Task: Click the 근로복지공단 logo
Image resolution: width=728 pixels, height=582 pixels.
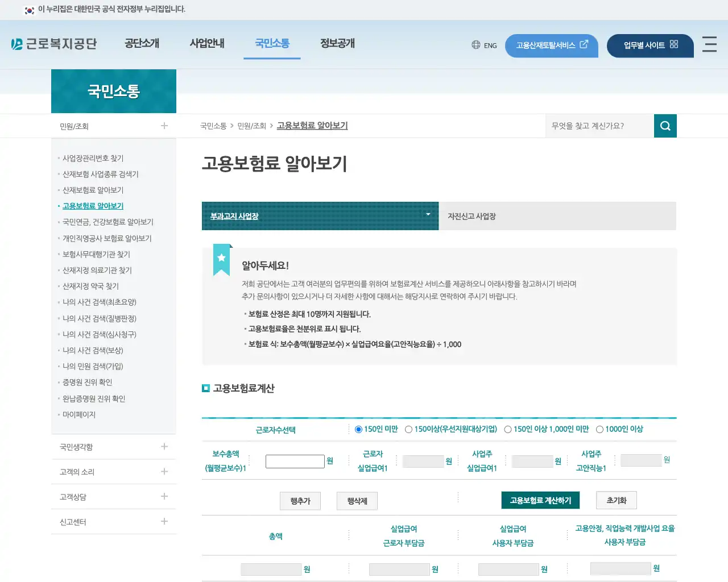Action: (x=54, y=44)
